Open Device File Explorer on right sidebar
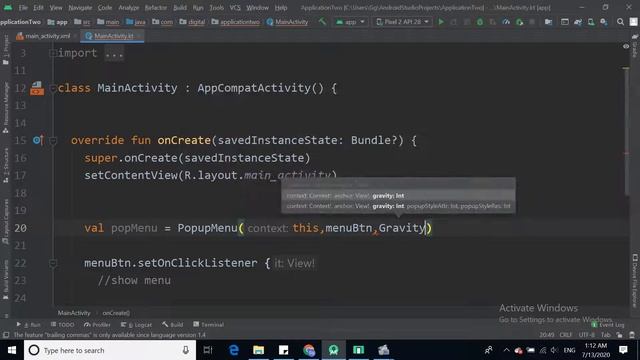 pos(635,280)
